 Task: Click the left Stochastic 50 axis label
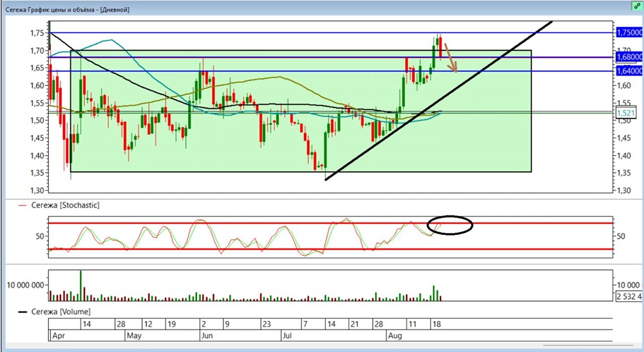39,236
